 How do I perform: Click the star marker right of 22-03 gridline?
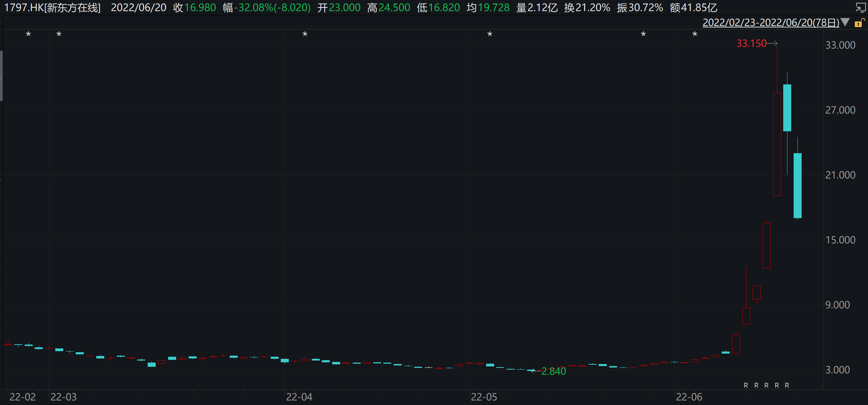click(x=59, y=34)
